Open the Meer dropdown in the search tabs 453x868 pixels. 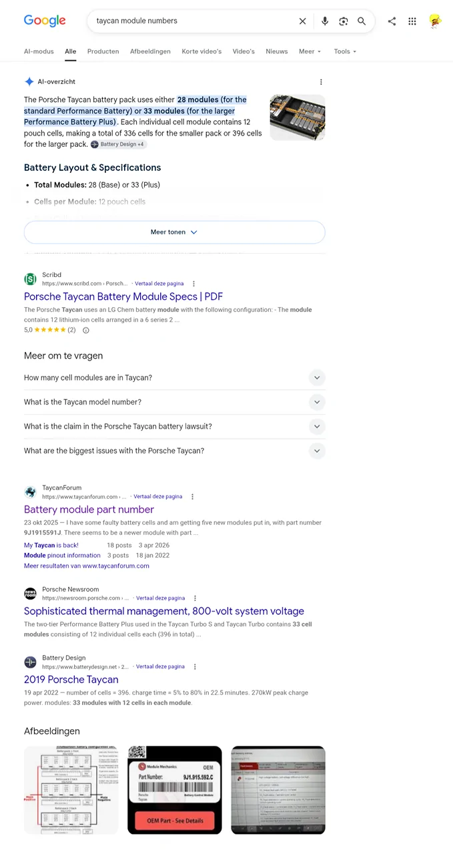[x=310, y=51]
